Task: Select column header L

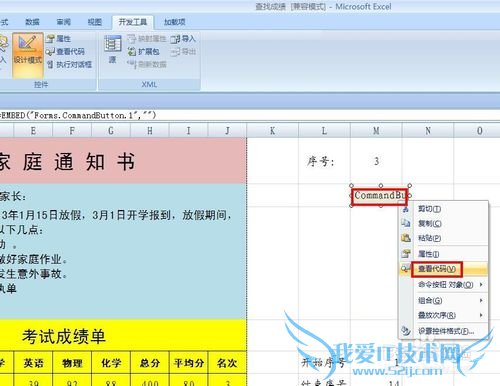Action: [324, 131]
